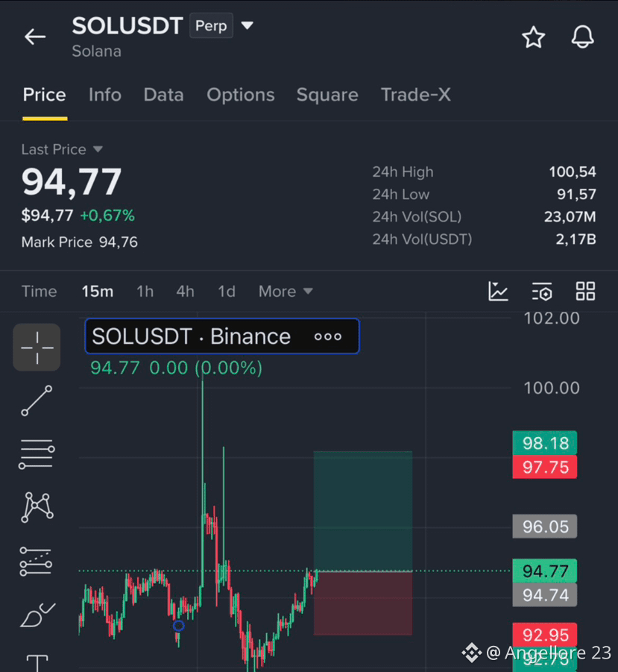
Task: Click the 24h Vol(USDT) value 2,17B
Action: [576, 239]
